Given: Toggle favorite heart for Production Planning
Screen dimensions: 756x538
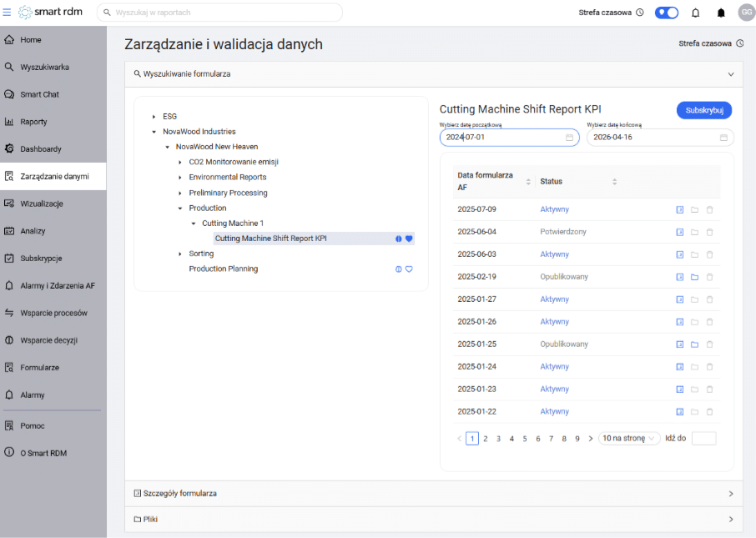Looking at the screenshot, I should tap(409, 269).
